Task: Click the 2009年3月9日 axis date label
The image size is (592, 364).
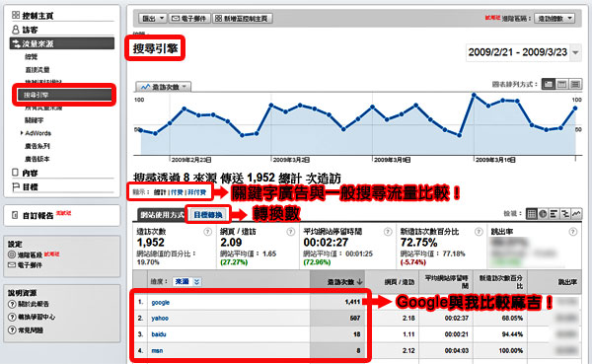Action: (393, 160)
